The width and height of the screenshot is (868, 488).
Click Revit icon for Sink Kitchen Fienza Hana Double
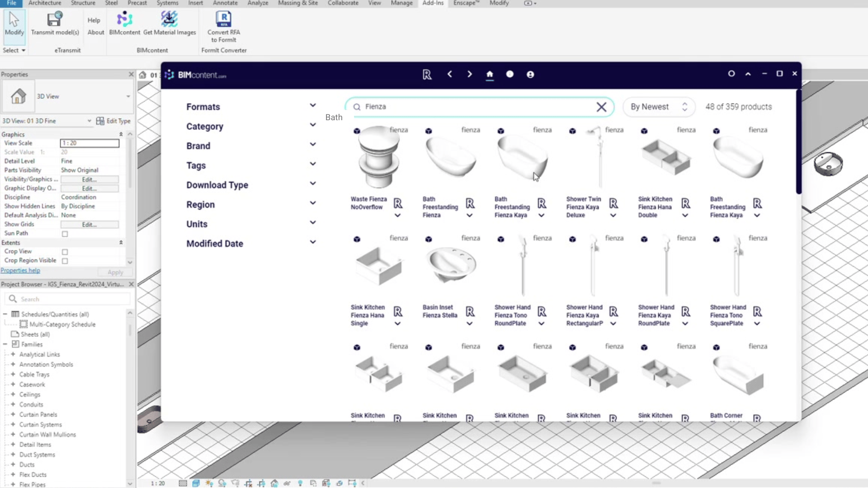click(x=686, y=203)
